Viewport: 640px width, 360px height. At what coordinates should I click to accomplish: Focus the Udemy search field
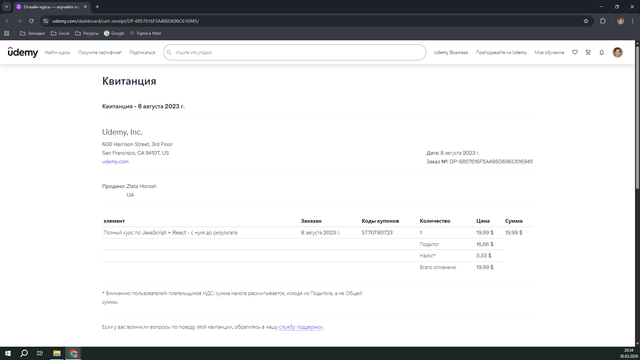(295, 52)
